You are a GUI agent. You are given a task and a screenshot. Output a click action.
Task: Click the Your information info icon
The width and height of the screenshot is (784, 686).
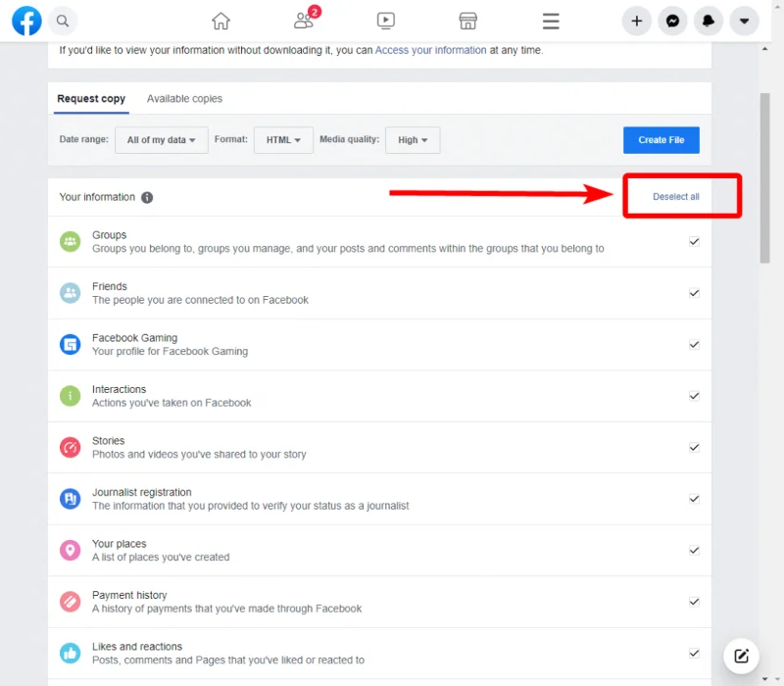[147, 197]
